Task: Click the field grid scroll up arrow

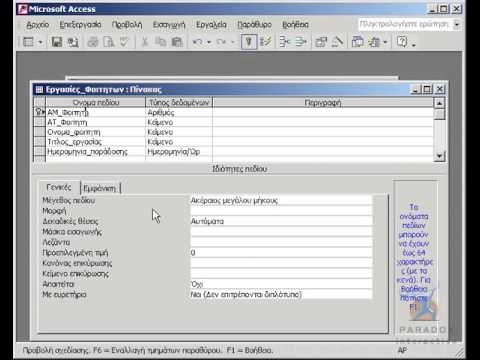Action: pos(439,103)
